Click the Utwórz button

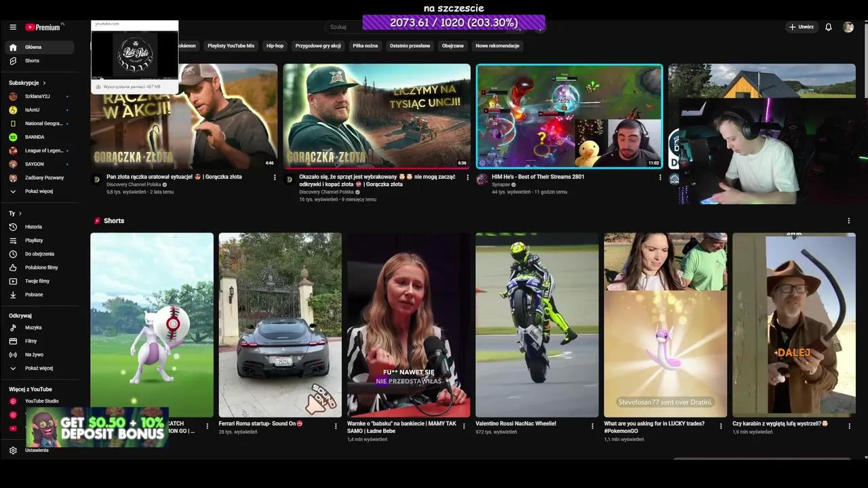click(x=800, y=27)
